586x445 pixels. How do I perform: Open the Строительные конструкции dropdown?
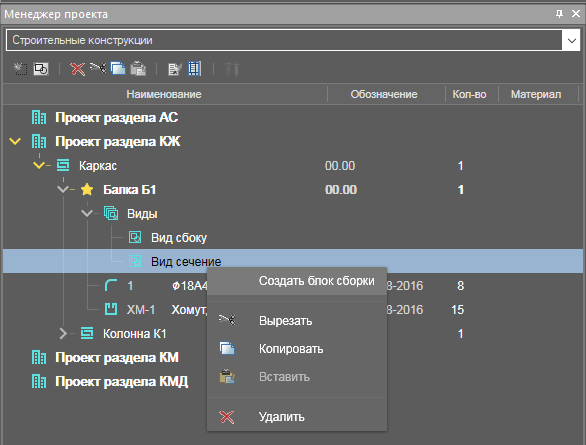click(571, 40)
